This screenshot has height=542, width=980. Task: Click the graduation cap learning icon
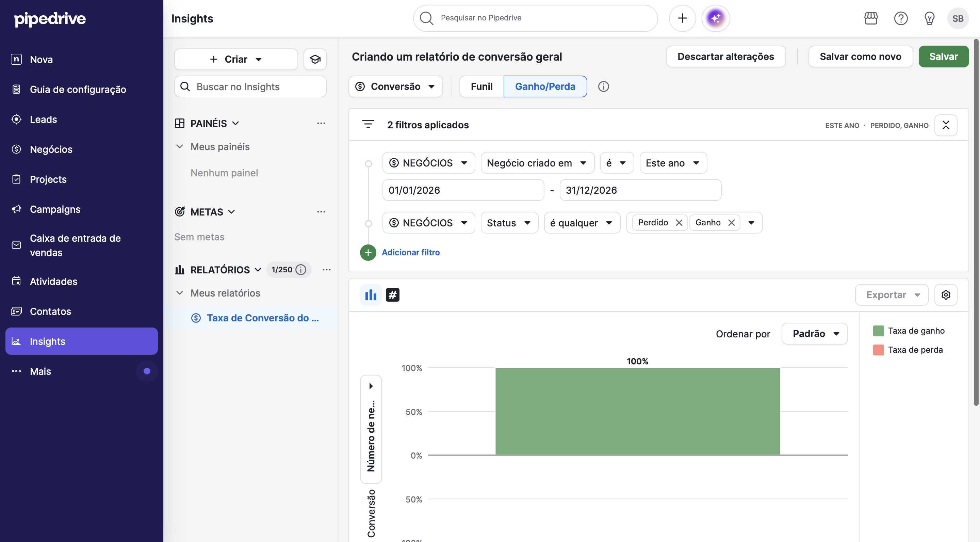pyautogui.click(x=315, y=59)
